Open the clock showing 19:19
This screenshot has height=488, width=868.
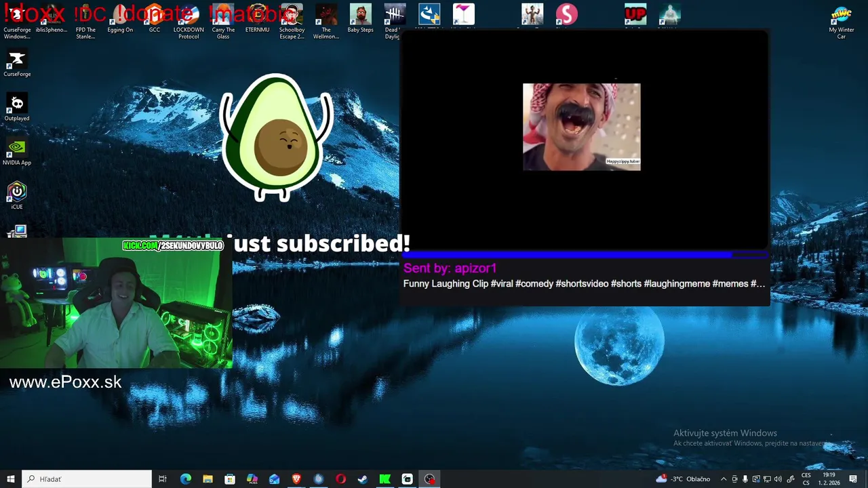click(x=829, y=479)
